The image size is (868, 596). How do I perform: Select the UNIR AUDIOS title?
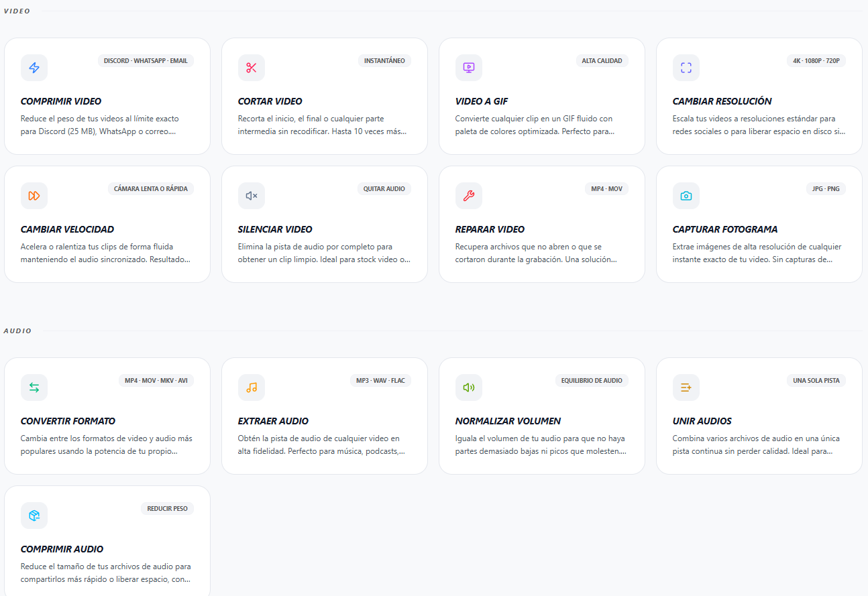pos(702,421)
